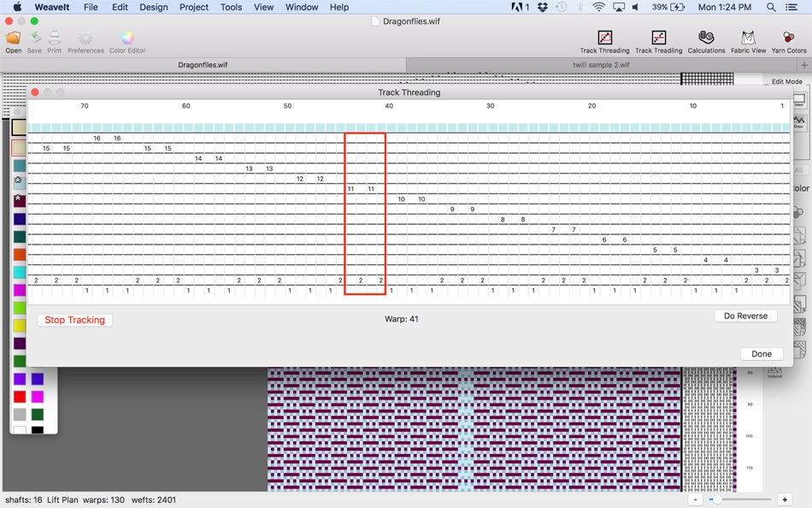Screen dimensions: 812x508
Task: Click the zoom slider handle
Action: coord(717,499)
